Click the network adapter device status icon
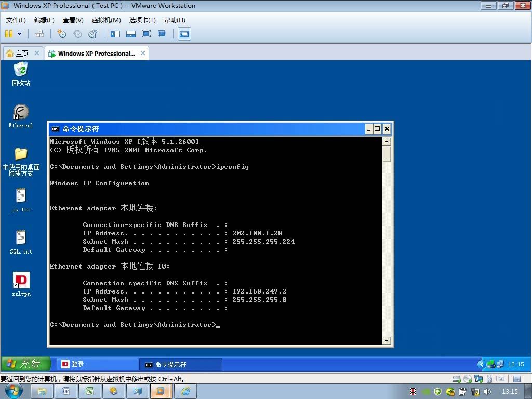This screenshot has height=399, width=532. point(478,379)
